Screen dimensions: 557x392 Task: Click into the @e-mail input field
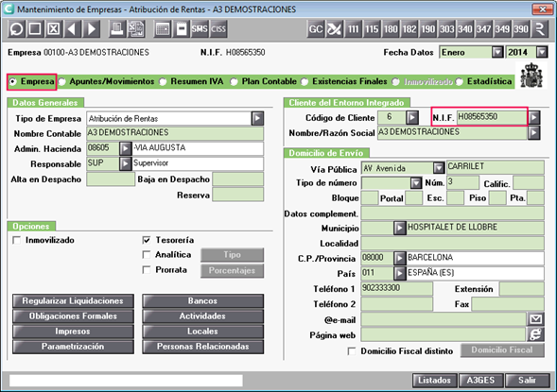pos(444,319)
